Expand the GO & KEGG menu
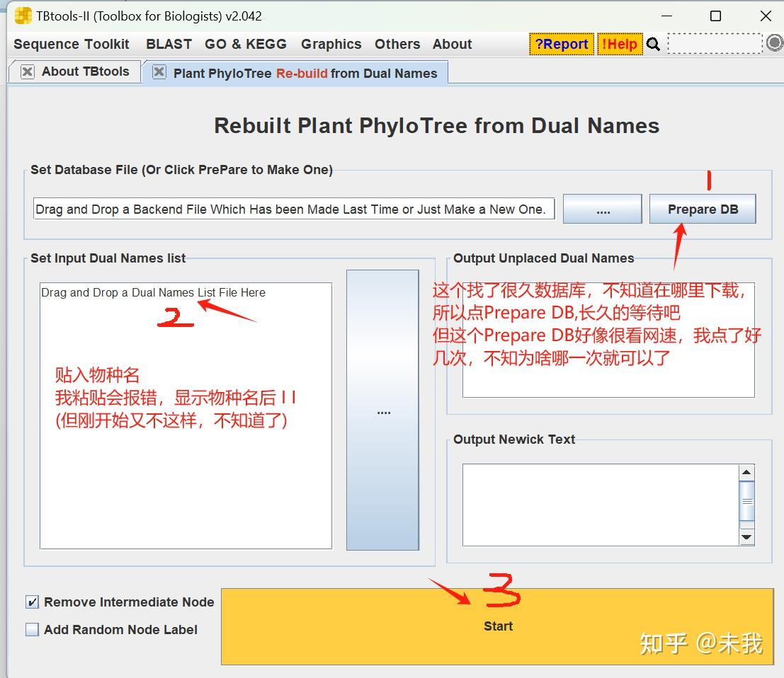Viewport: 784px width, 678px height. [246, 44]
